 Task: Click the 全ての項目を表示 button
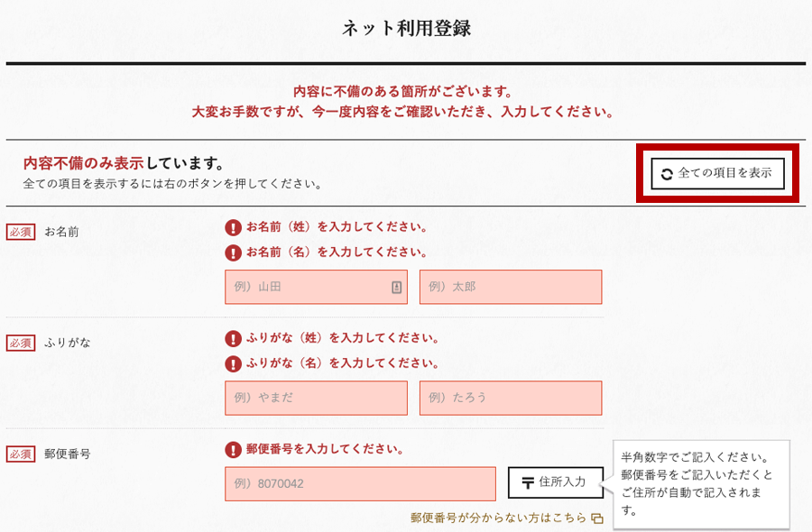[x=717, y=173]
